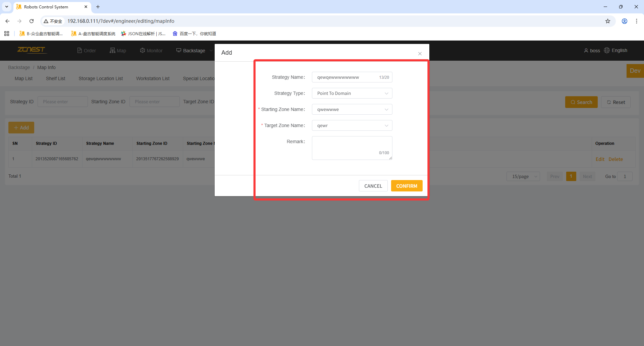The width and height of the screenshot is (644, 346).
Task: Click into the Remark text area
Action: click(x=352, y=146)
